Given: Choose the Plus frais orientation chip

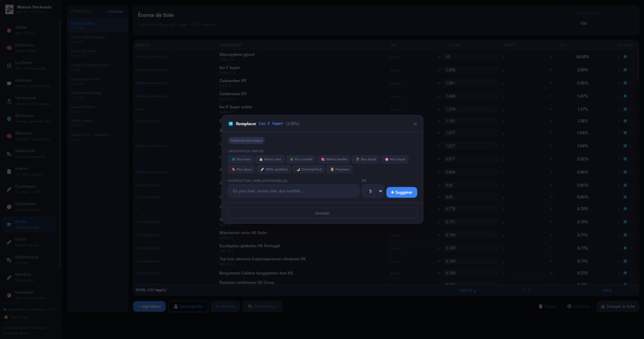Looking at the screenshot, I should 241,159.
